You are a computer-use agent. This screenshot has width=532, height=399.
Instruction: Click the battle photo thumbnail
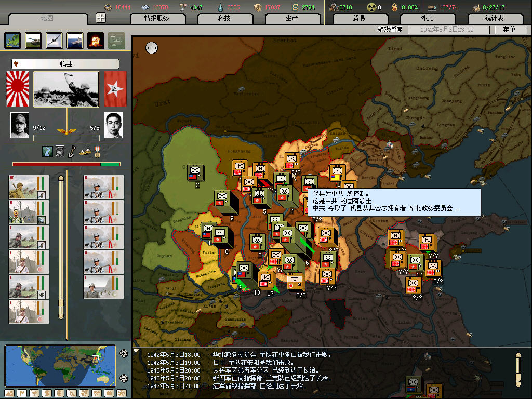pyautogui.click(x=66, y=89)
